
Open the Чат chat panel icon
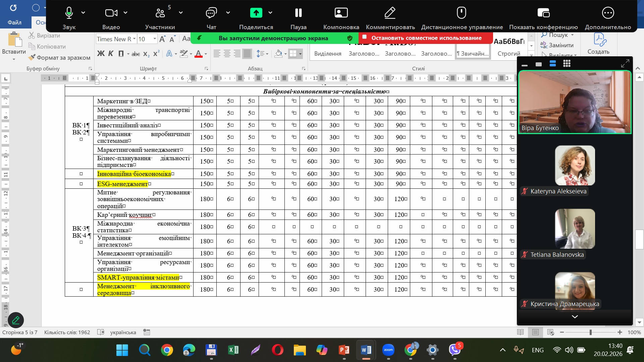tap(211, 13)
